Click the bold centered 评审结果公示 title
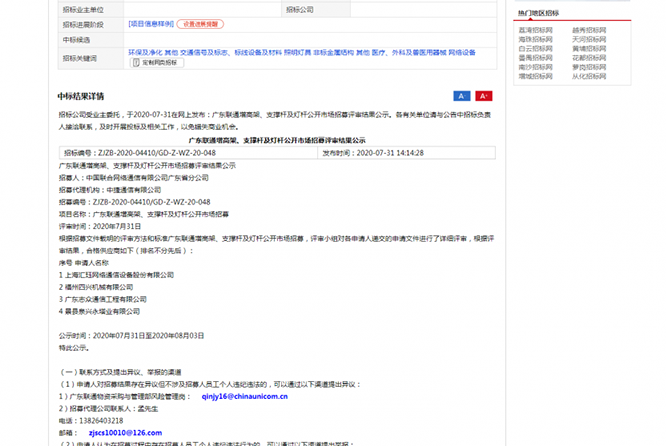666x446 pixels. 277,140
